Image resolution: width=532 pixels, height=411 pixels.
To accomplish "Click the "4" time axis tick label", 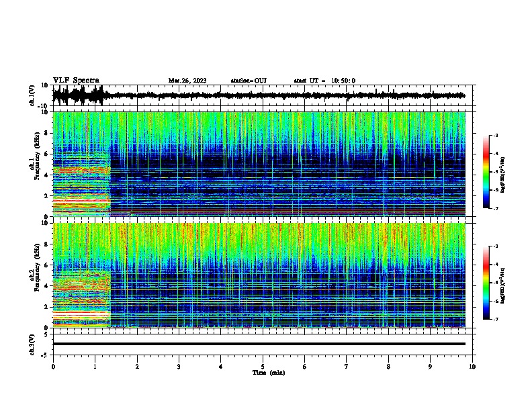I will 221,367.
